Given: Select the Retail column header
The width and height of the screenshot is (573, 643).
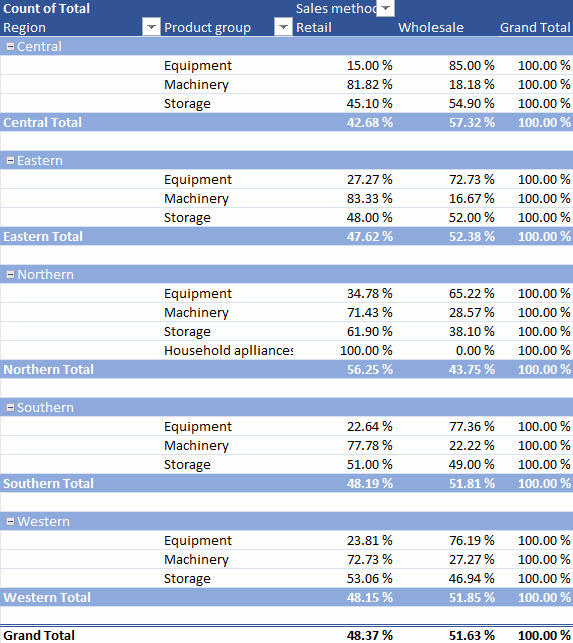Looking at the screenshot, I should (314, 27).
